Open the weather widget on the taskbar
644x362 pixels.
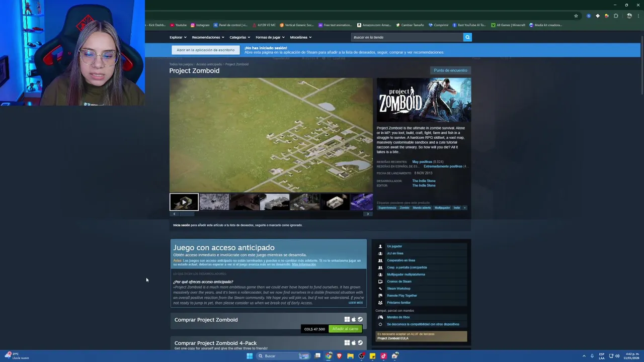[16, 356]
